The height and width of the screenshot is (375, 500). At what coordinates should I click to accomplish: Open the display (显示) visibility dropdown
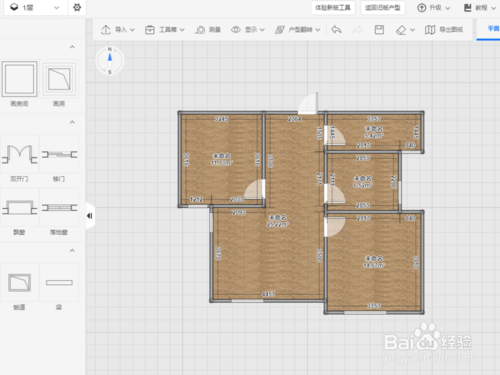click(x=248, y=30)
